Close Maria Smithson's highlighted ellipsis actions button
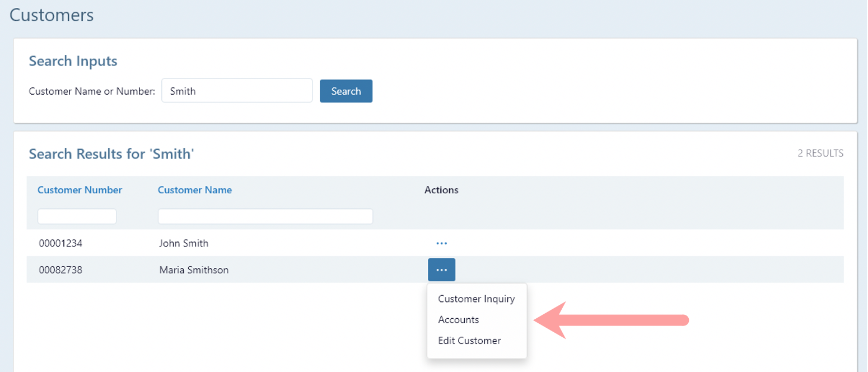Image resolution: width=868 pixels, height=372 pixels. 441,270
